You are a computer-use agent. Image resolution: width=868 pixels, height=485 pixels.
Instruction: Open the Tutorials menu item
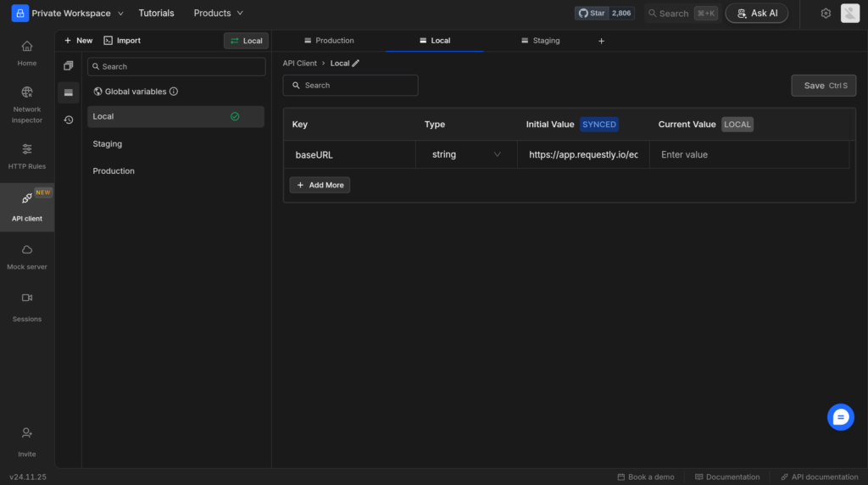(x=156, y=13)
